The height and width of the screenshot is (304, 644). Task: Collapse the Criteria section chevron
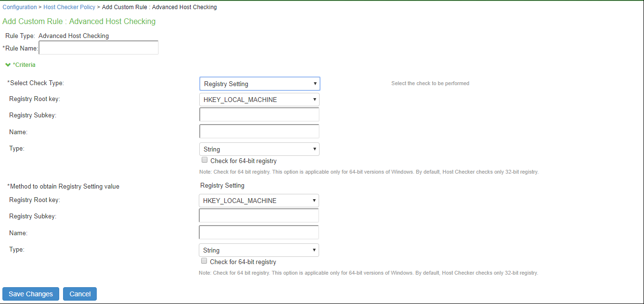(8, 64)
